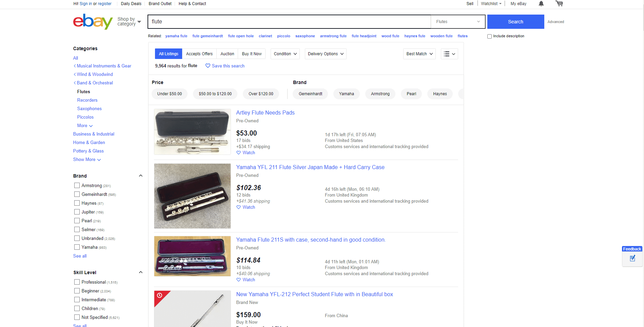This screenshot has width=644, height=327.
Task: Click the eBay logo
Action: 93,22
